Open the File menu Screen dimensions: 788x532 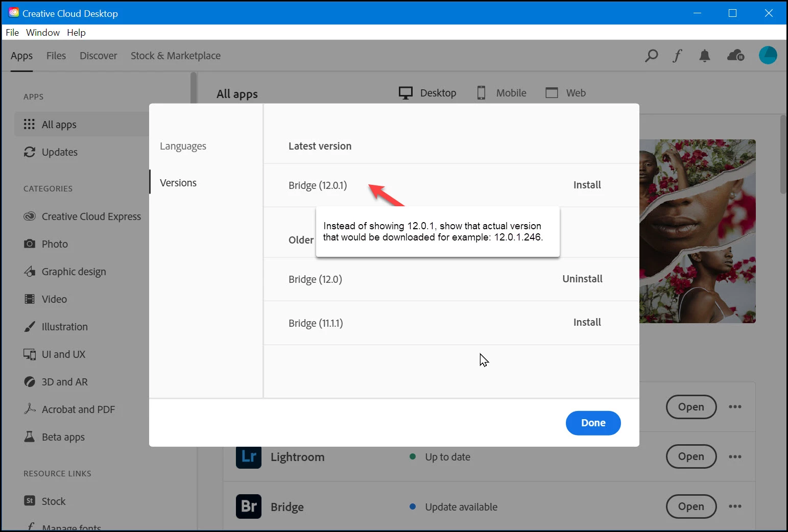12,33
